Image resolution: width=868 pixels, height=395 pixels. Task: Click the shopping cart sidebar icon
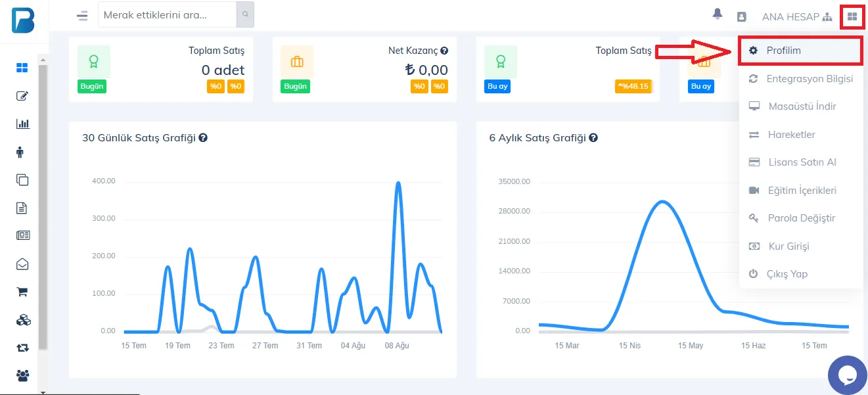click(x=22, y=292)
